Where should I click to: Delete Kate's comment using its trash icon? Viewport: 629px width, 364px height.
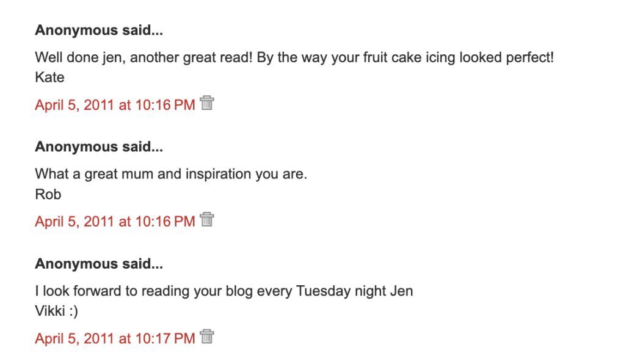207,103
